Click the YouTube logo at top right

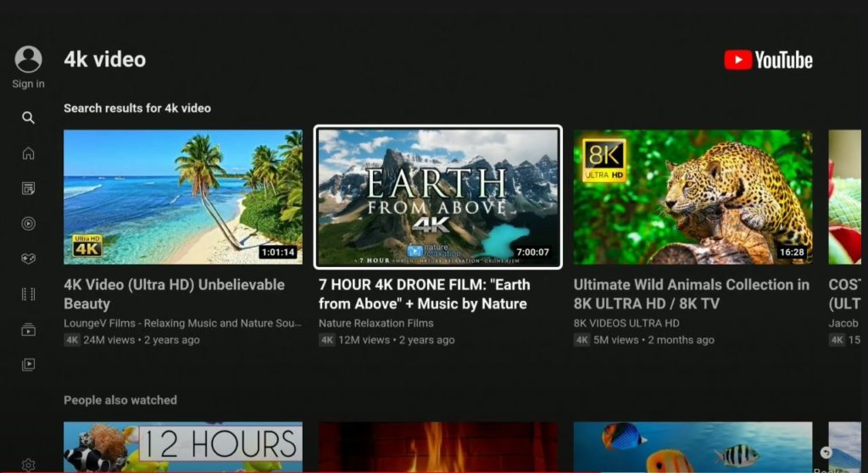point(768,60)
